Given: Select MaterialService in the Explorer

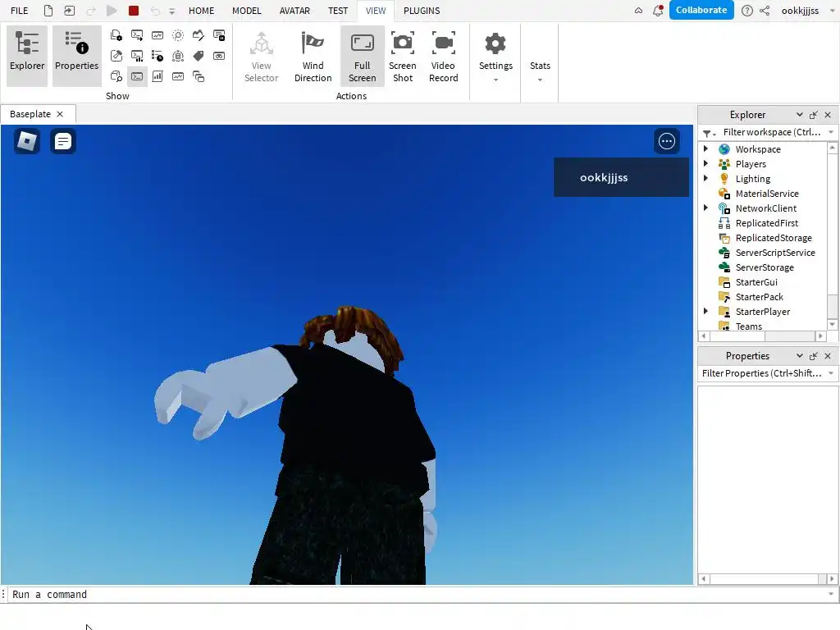Looking at the screenshot, I should click(x=767, y=194).
